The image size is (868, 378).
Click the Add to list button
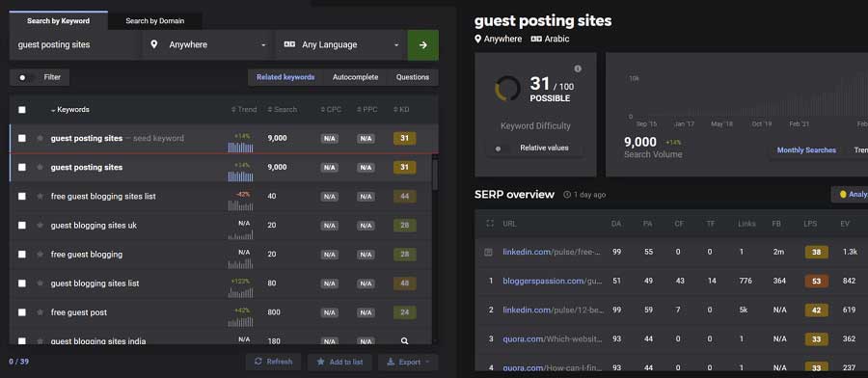point(339,362)
